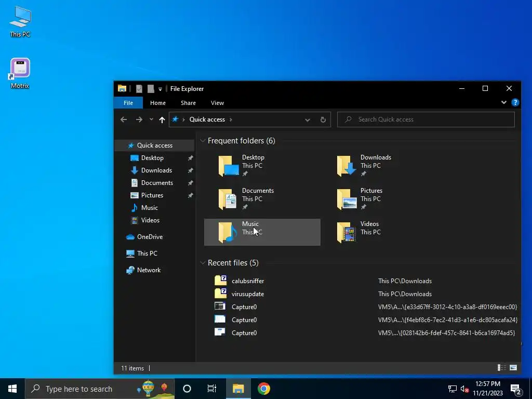Viewport: 532px width, 399px height.
Task: Go up one level with Up arrow
Action: click(x=162, y=119)
